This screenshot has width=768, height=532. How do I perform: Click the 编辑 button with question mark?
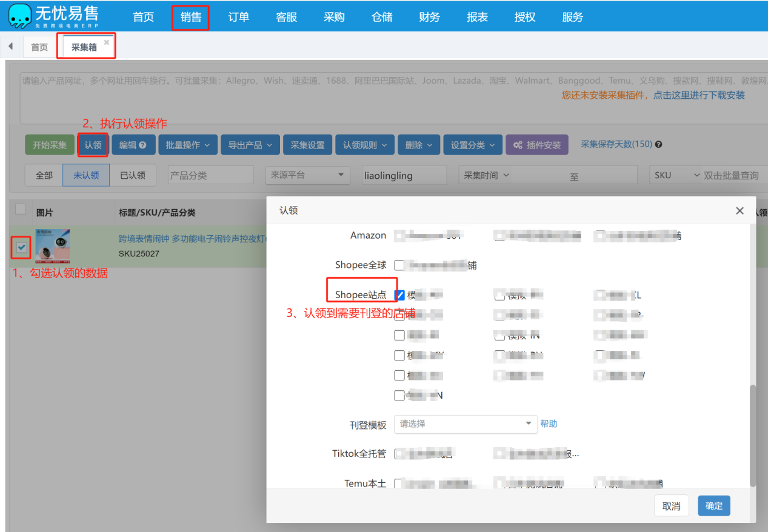point(133,145)
